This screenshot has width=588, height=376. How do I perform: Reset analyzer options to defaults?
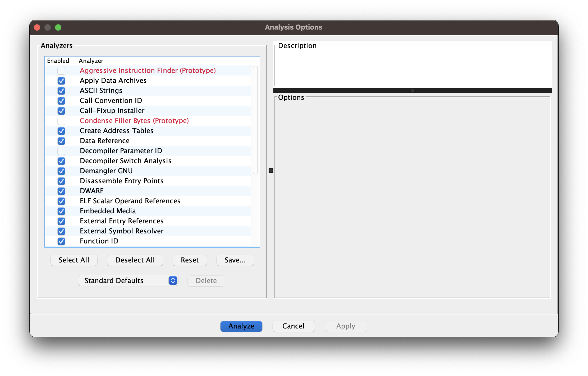(x=190, y=260)
